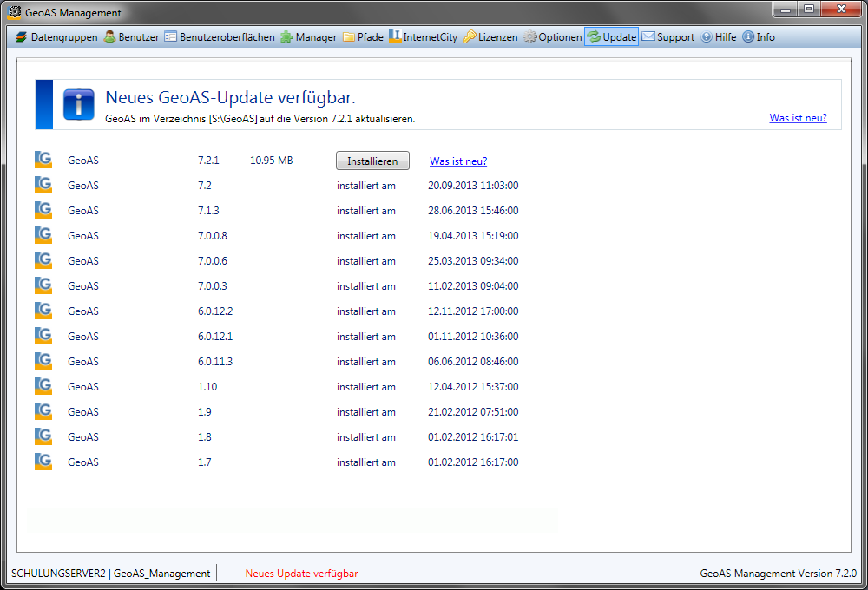
Task: Open the Support mail section
Action: (668, 37)
